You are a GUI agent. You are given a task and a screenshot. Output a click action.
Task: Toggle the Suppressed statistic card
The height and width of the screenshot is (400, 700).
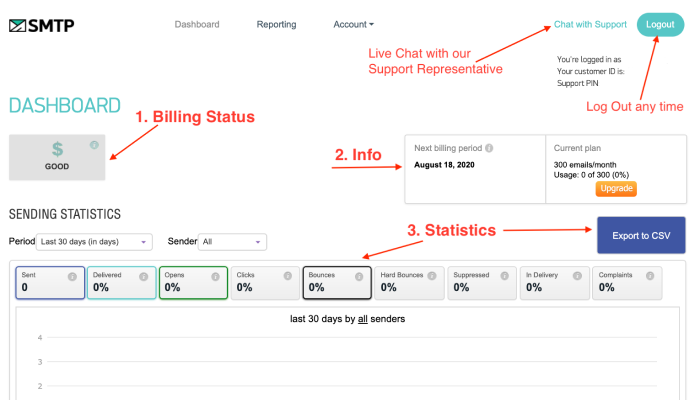pos(481,282)
